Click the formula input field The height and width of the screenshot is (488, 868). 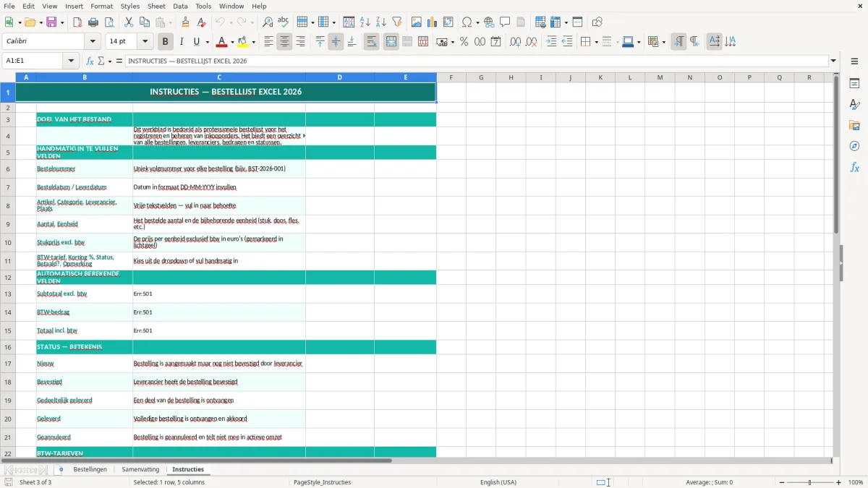pyautogui.click(x=477, y=61)
